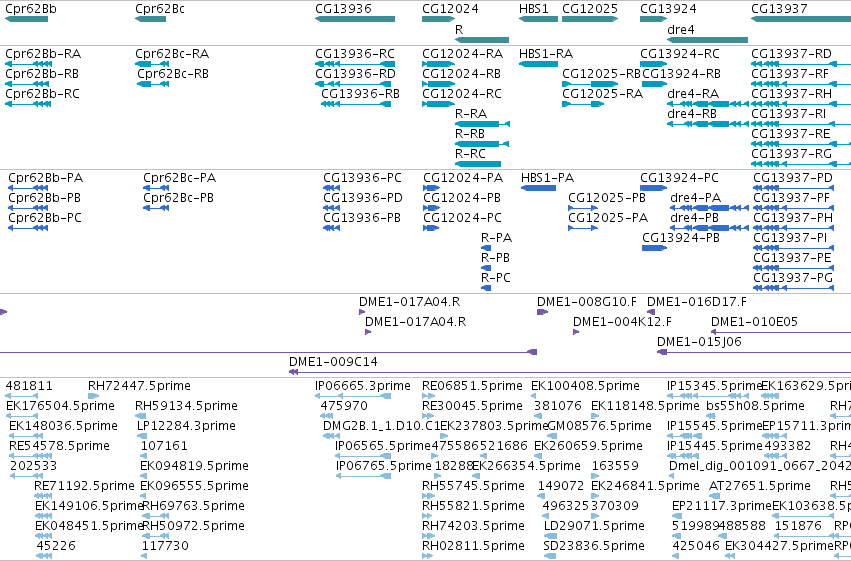Select clone DME1-016D17.F
Viewport: 851px width, 561px height.
(x=697, y=302)
